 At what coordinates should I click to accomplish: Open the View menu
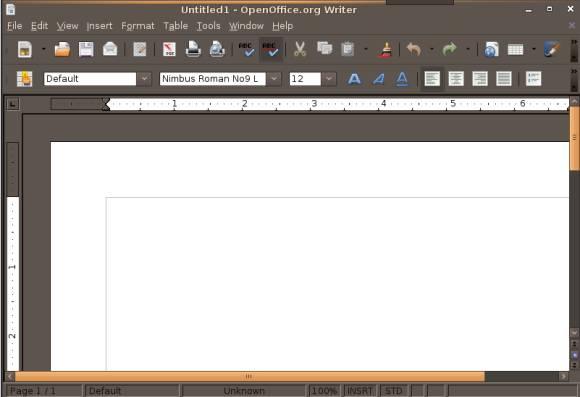pos(67,26)
